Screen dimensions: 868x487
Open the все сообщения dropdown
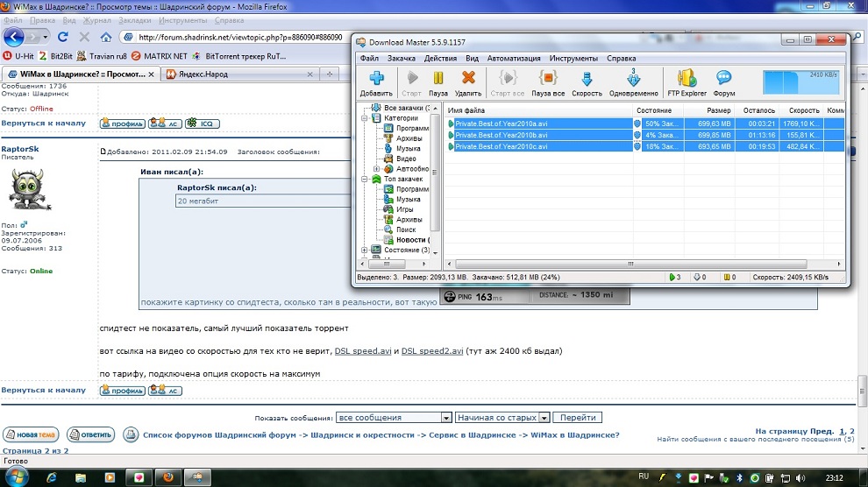coord(394,417)
